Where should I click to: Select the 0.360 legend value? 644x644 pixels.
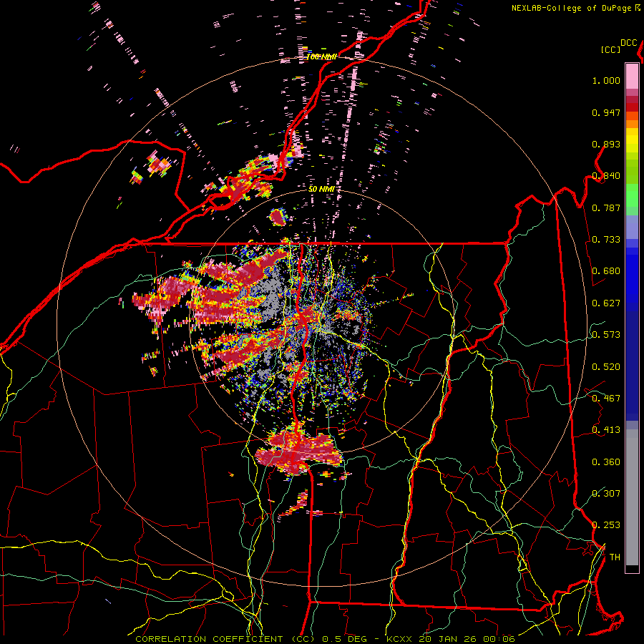click(x=606, y=462)
